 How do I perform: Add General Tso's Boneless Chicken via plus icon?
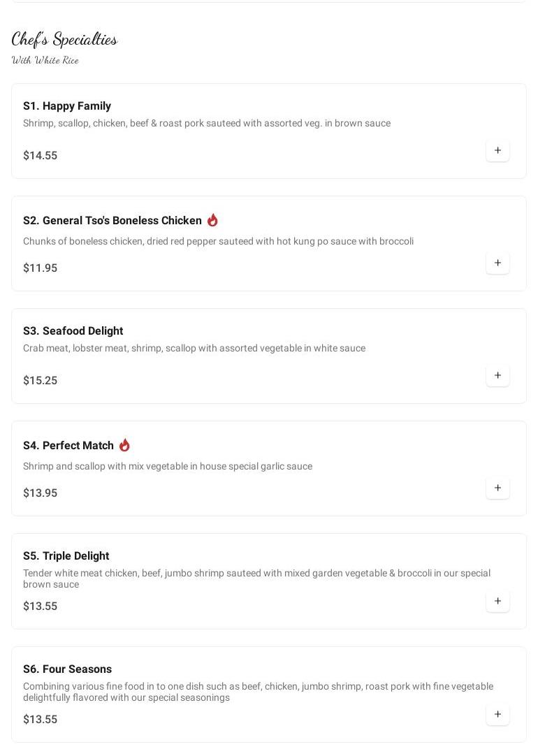coord(497,263)
